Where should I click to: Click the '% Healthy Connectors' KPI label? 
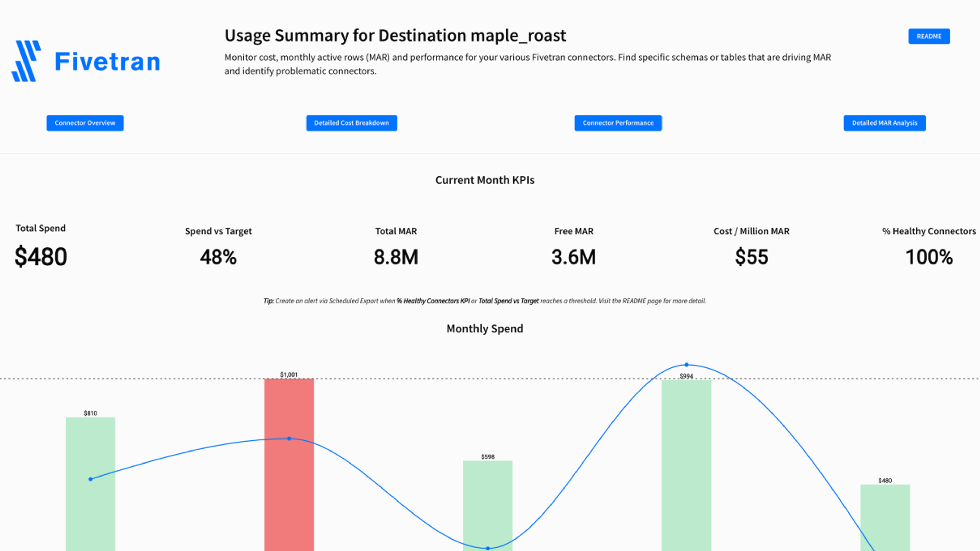point(929,231)
